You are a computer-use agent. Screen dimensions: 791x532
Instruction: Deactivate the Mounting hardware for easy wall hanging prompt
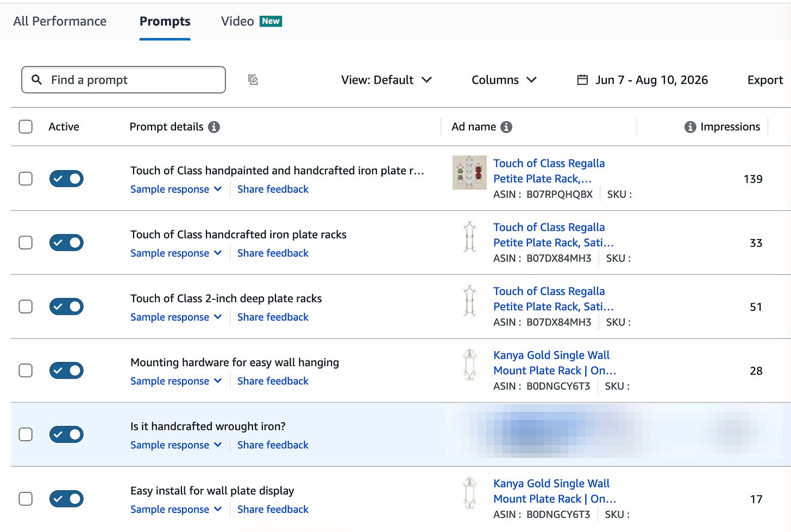click(66, 371)
